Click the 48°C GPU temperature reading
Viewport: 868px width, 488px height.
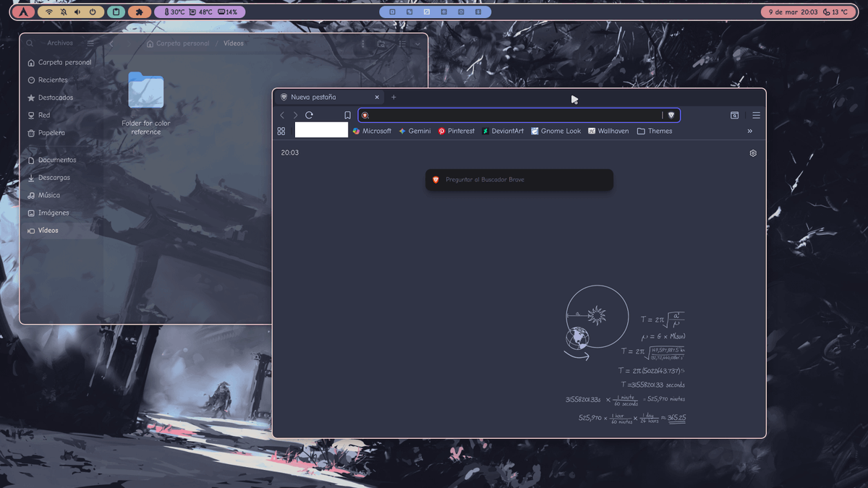pyautogui.click(x=201, y=12)
